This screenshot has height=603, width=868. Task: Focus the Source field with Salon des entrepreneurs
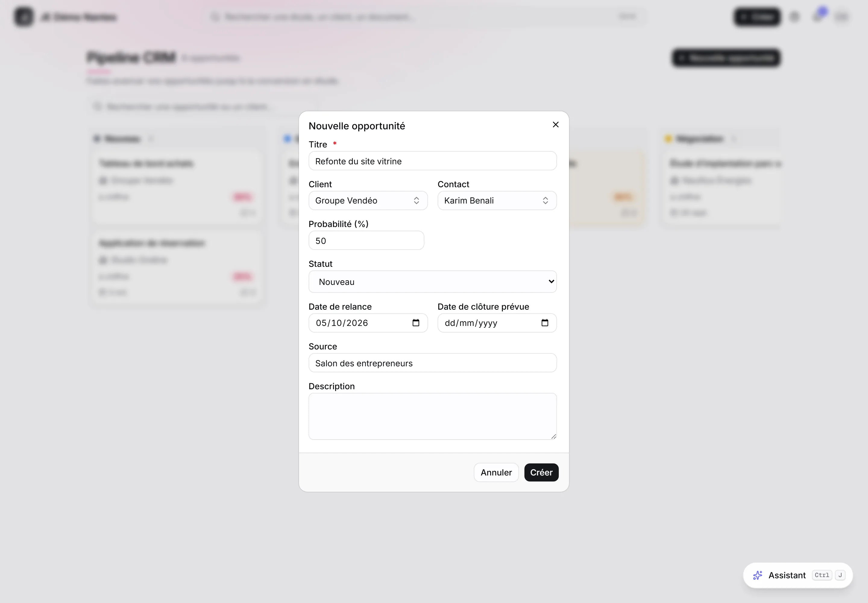point(432,363)
